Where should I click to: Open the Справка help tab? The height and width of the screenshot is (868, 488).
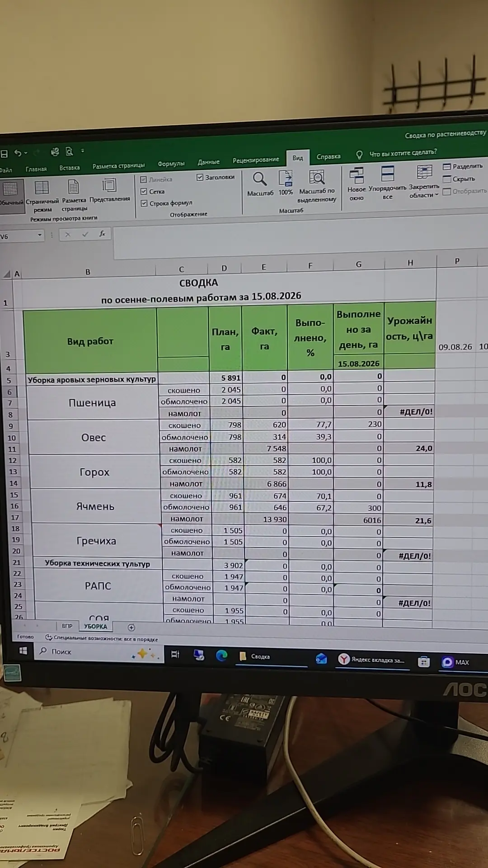tap(328, 156)
